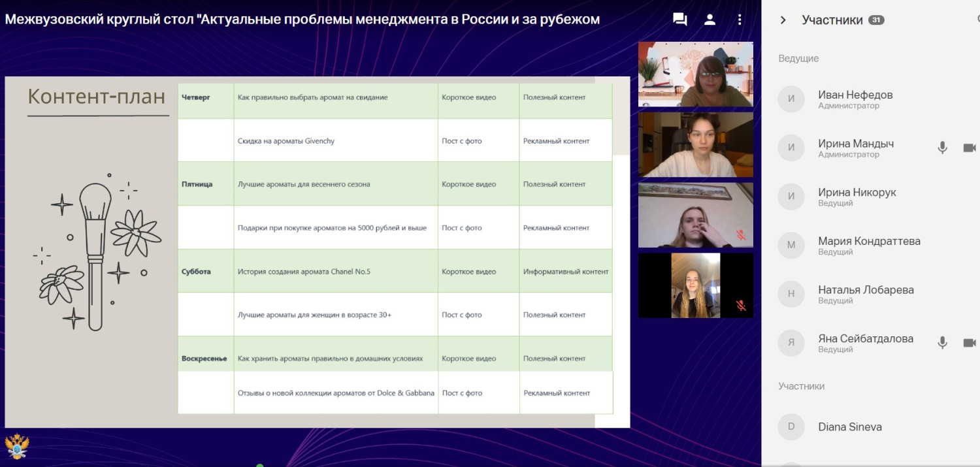Click Ведущий role under Мария Кондраттева
980x467 pixels.
(x=836, y=252)
